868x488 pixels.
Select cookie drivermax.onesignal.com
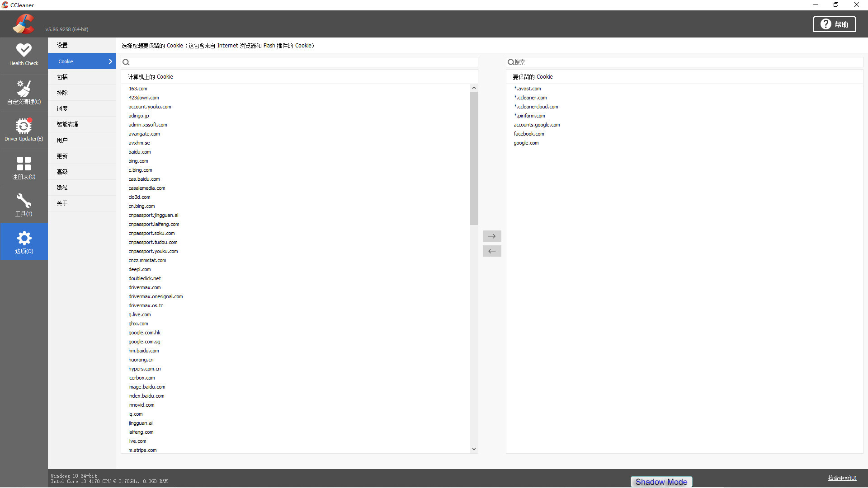[x=156, y=296]
